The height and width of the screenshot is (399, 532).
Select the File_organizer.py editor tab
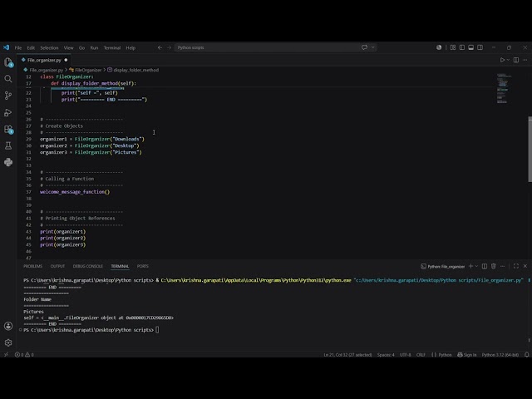click(x=44, y=60)
